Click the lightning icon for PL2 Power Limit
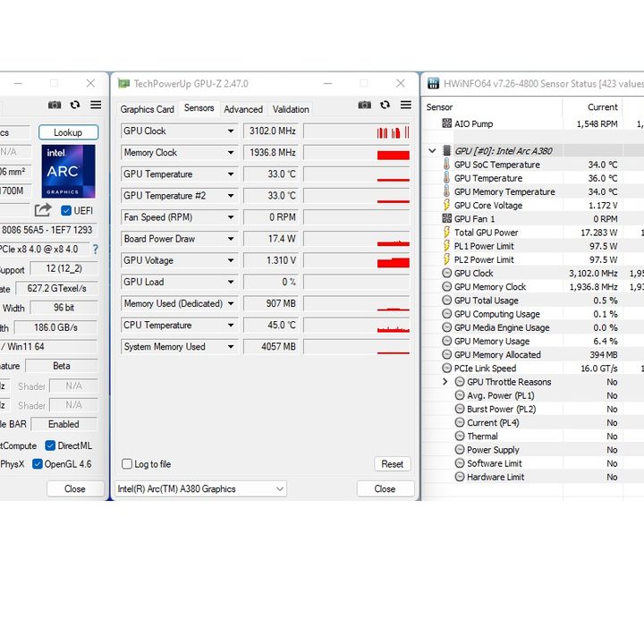This screenshot has width=644, height=644. click(446, 258)
